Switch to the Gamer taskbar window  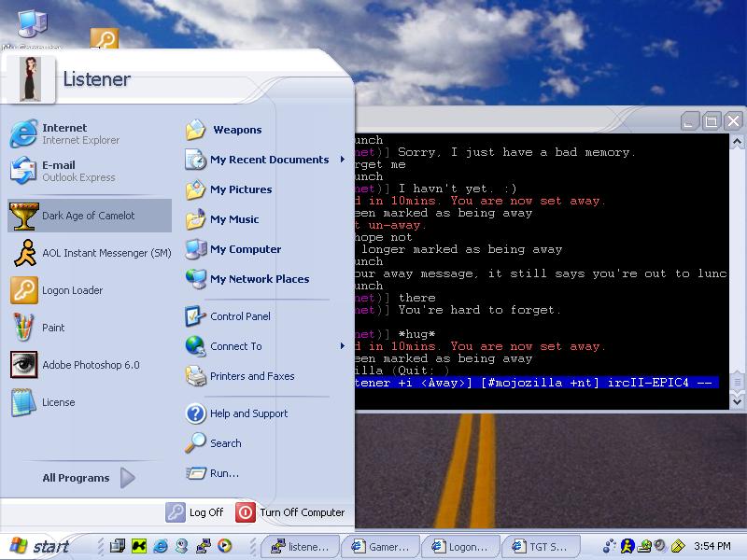[379, 546]
